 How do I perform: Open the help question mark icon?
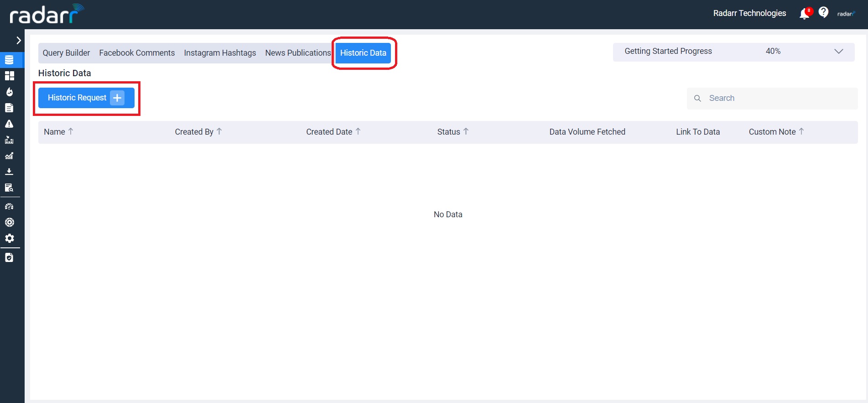[x=823, y=12]
